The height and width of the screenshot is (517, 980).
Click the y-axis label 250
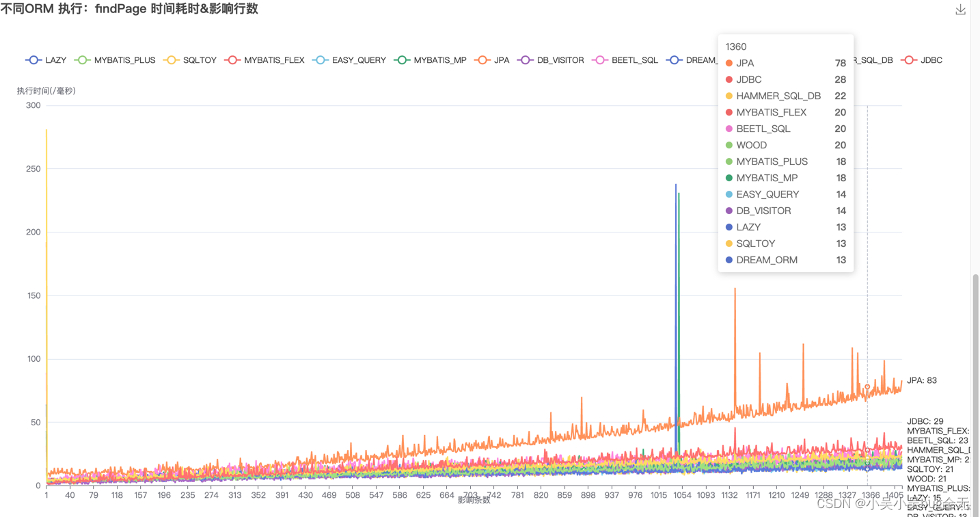click(33, 169)
